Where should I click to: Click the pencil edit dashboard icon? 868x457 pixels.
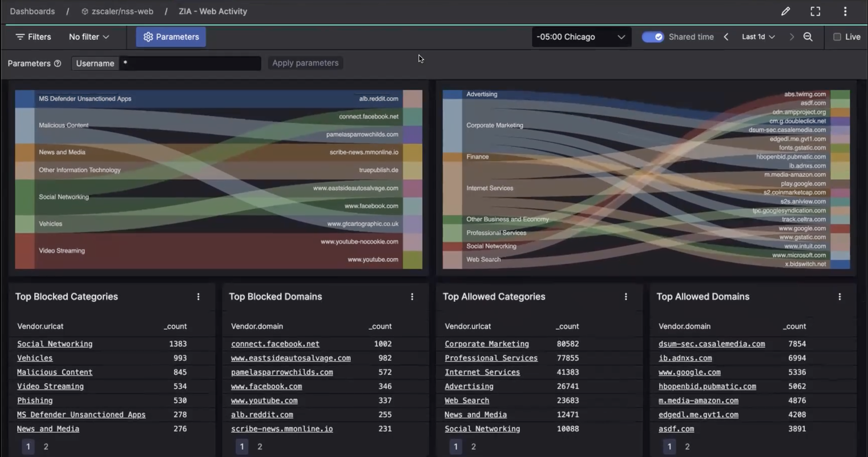(x=785, y=11)
